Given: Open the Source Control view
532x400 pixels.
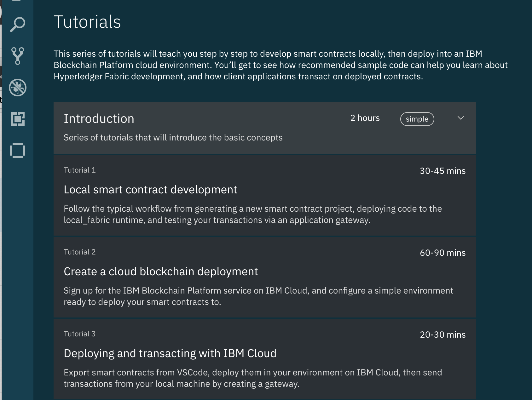Looking at the screenshot, I should [18, 56].
